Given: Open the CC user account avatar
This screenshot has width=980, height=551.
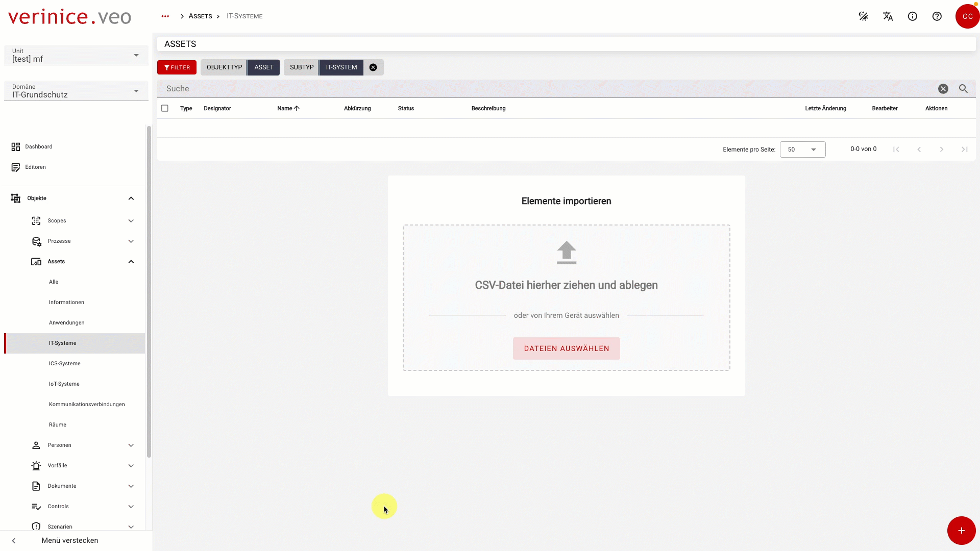Looking at the screenshot, I should point(968,16).
